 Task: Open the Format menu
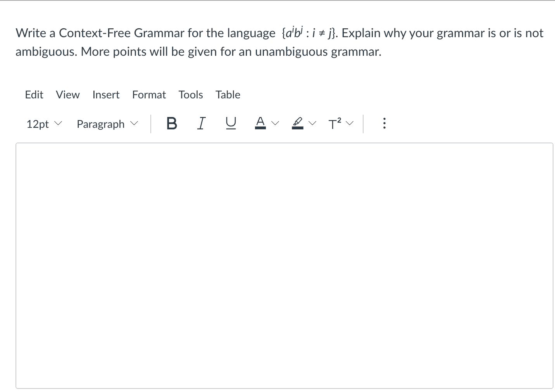(x=149, y=95)
